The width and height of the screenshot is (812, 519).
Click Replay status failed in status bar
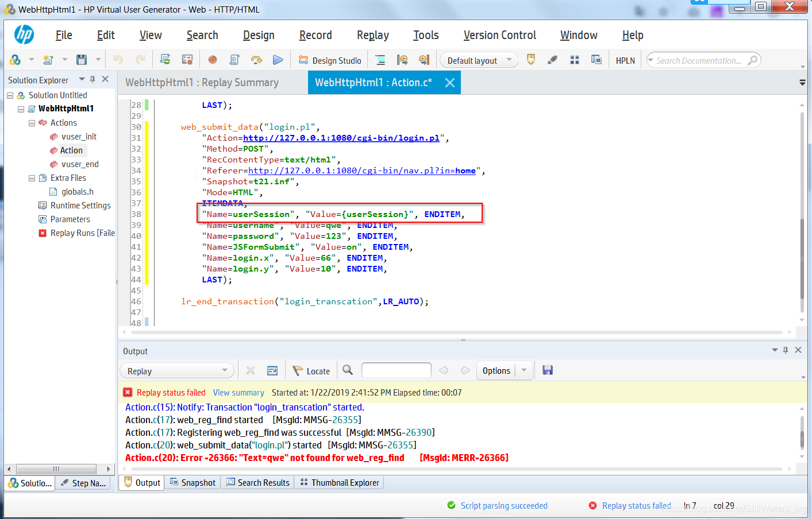(x=630, y=506)
